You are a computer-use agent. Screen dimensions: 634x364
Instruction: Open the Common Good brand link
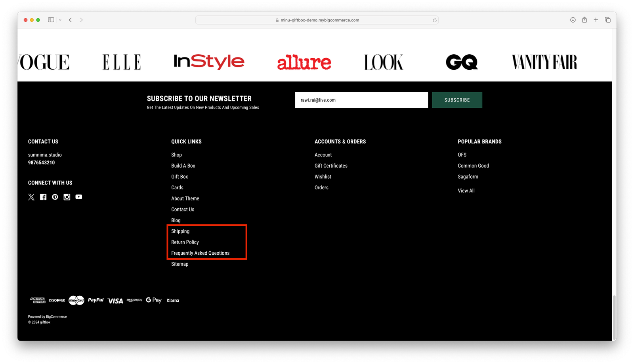[473, 166]
